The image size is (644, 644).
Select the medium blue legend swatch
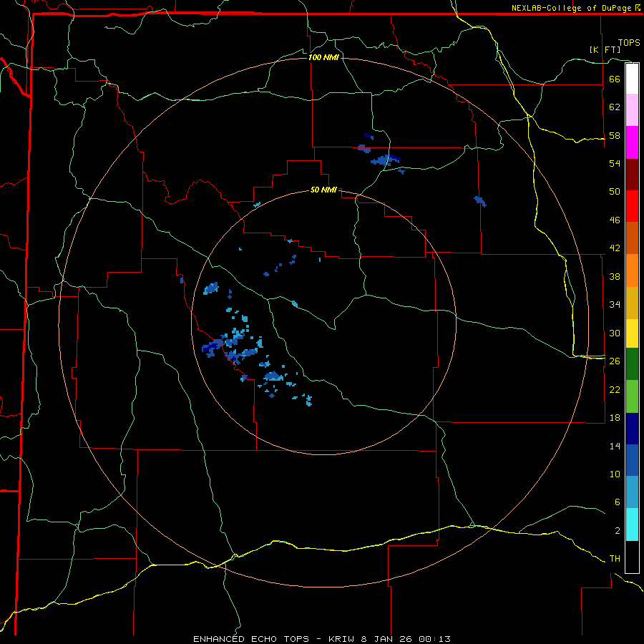(x=632, y=460)
